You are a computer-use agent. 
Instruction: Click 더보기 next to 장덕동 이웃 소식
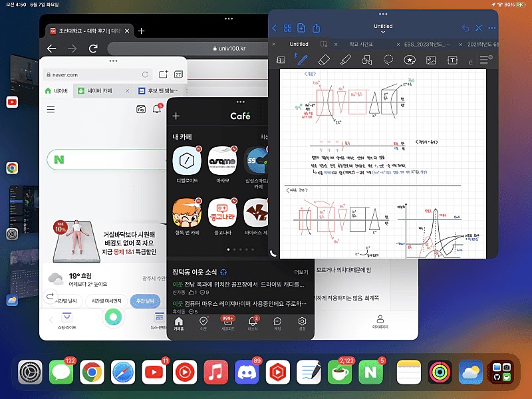[x=301, y=272]
